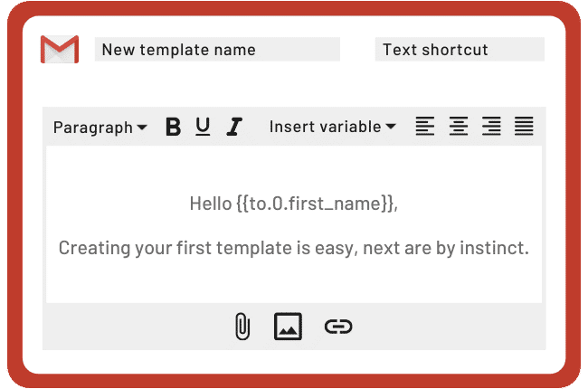This screenshot has width=588, height=389.
Task: Align text to the right
Action: [x=491, y=126]
